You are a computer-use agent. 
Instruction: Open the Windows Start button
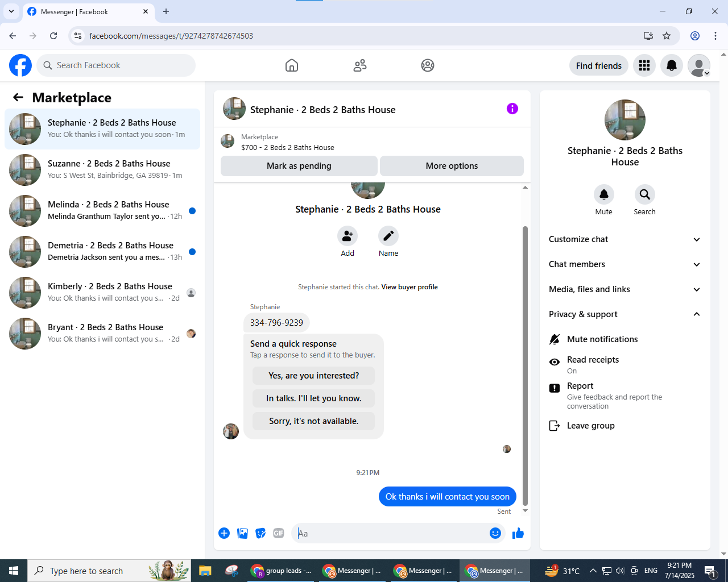click(14, 571)
